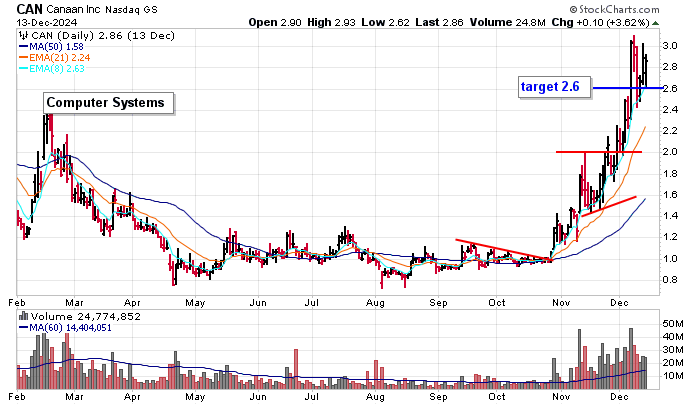Viewport: 700px width, 405px height.
Task: Click the bold CAN ticker symbol in the header
Action: click(x=29, y=9)
